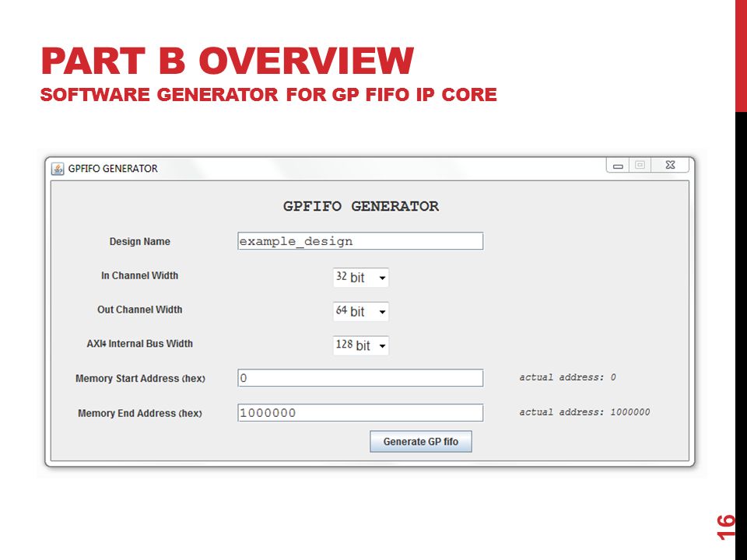Open the AXI4 Internal Bus Width dropdown
The width and height of the screenshot is (747, 560).
click(x=360, y=345)
